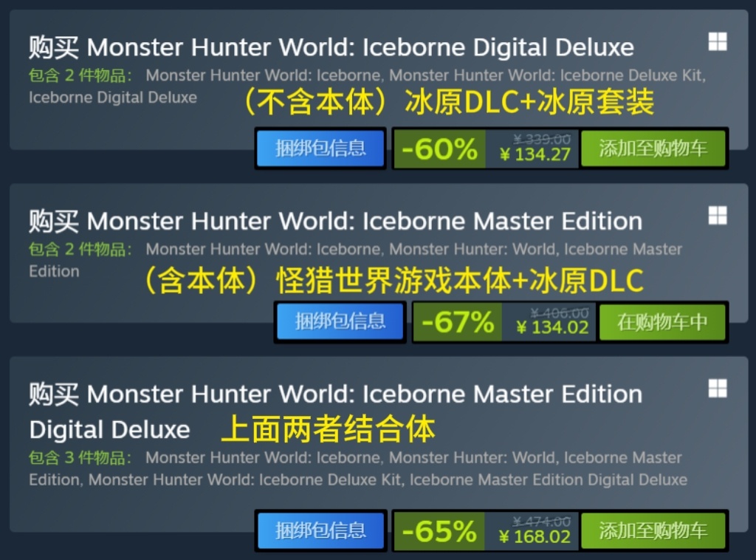Open 捆绑包信息 for the ¥134.27 Digital Deluxe bundle

[x=320, y=148]
